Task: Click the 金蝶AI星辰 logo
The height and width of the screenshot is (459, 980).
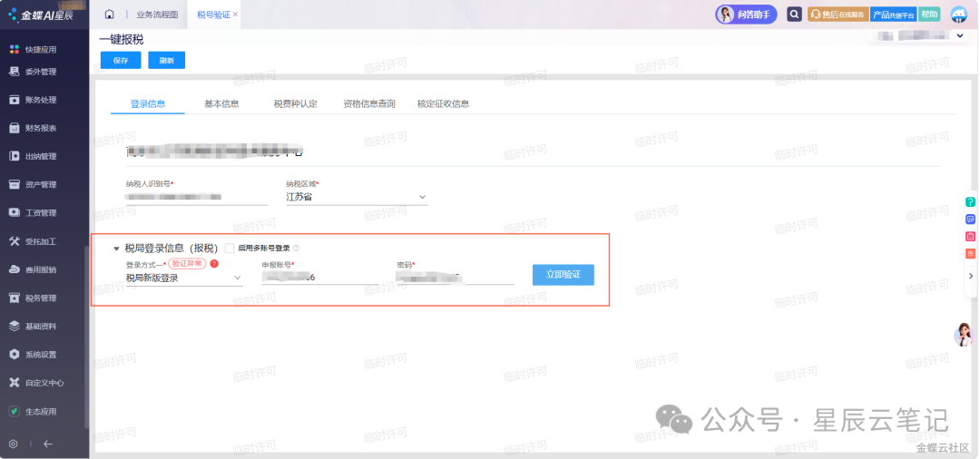Action: tap(42, 15)
